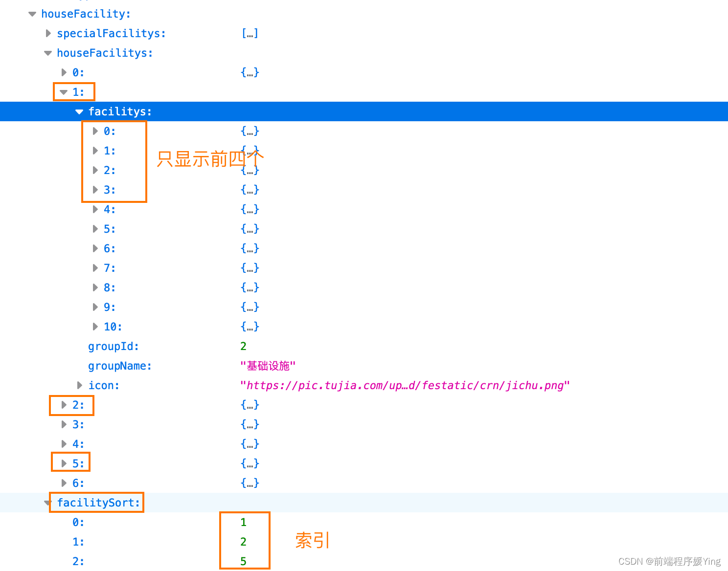Expand the icon property
The height and width of the screenshot is (571, 728).
79,385
